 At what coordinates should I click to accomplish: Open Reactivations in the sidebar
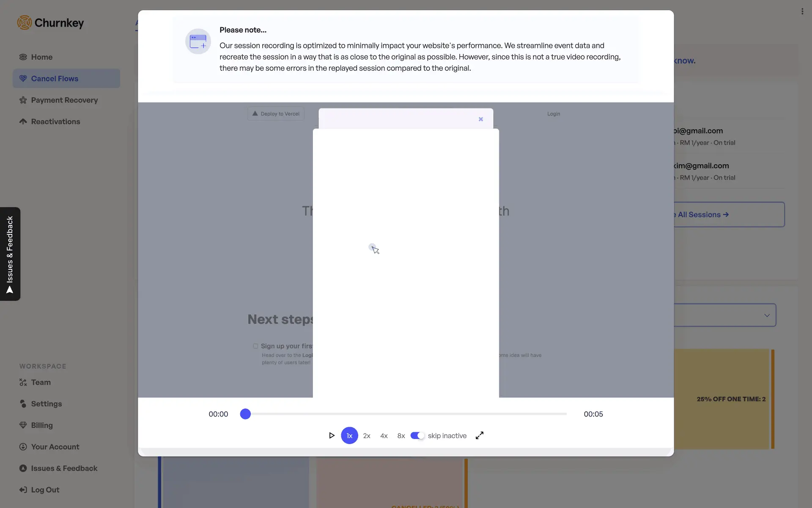coord(55,122)
